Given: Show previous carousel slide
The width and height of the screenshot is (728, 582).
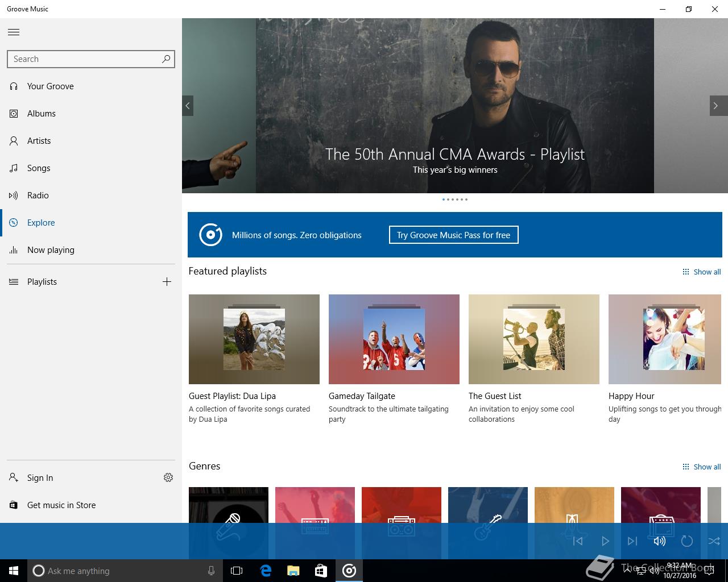Looking at the screenshot, I should [188, 106].
